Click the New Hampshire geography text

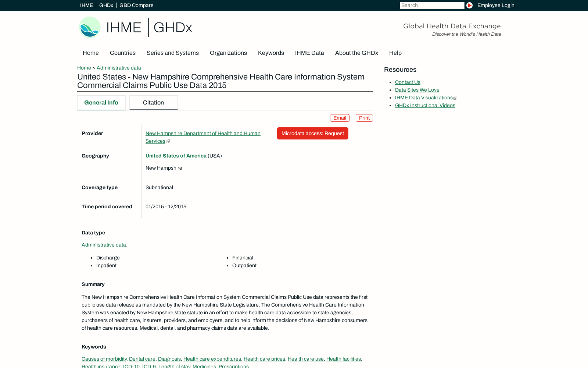(164, 168)
